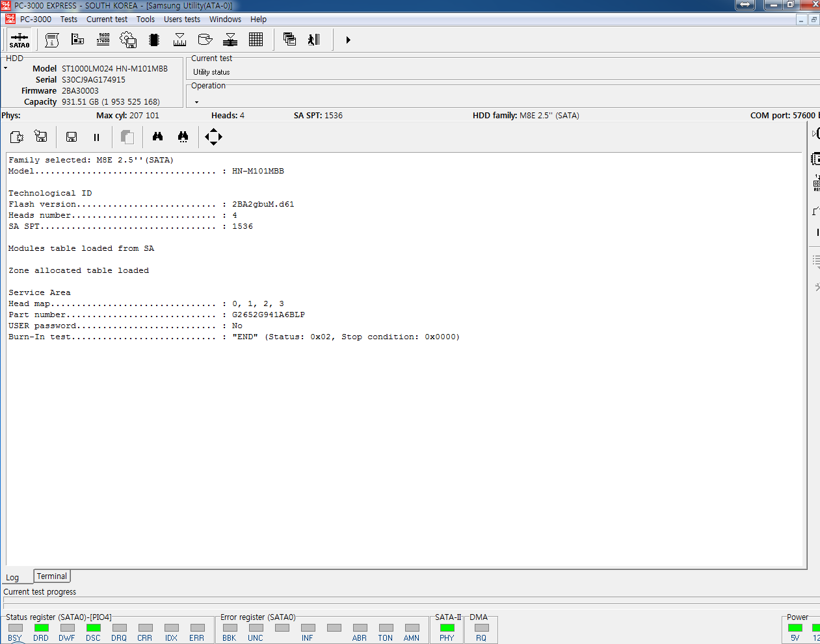Save the log with floppy icon
Image resolution: width=820 pixels, height=644 pixels.
point(72,137)
